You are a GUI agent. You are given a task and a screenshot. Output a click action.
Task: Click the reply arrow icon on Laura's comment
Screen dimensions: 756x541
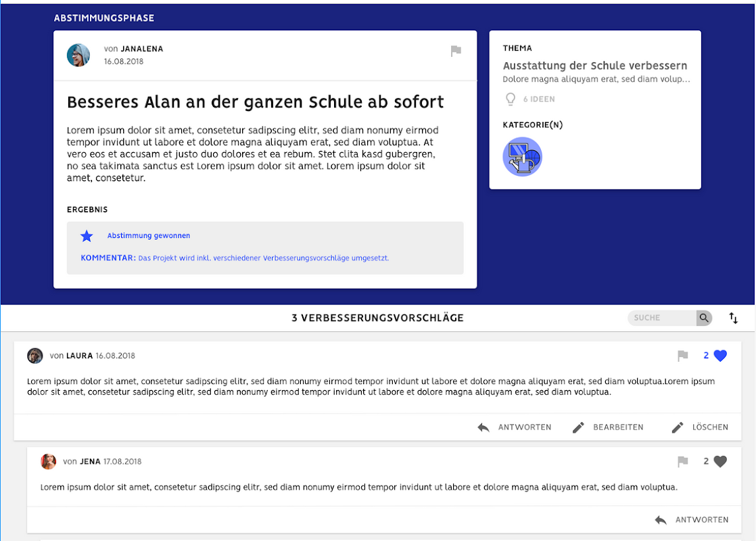click(x=483, y=427)
